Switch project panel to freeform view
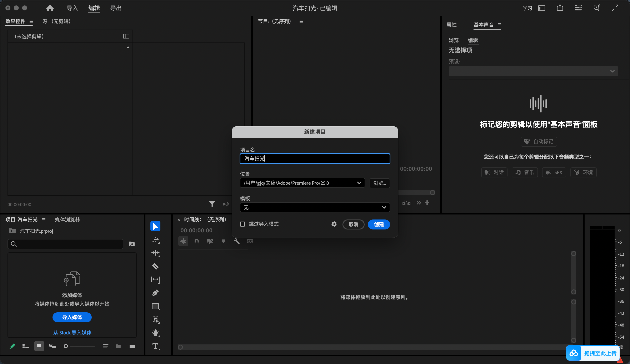 [52, 346]
